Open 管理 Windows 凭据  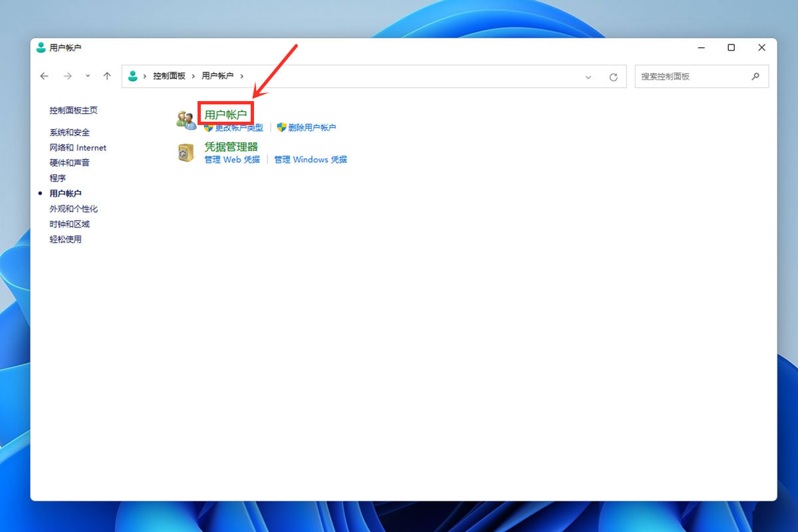[x=310, y=160]
